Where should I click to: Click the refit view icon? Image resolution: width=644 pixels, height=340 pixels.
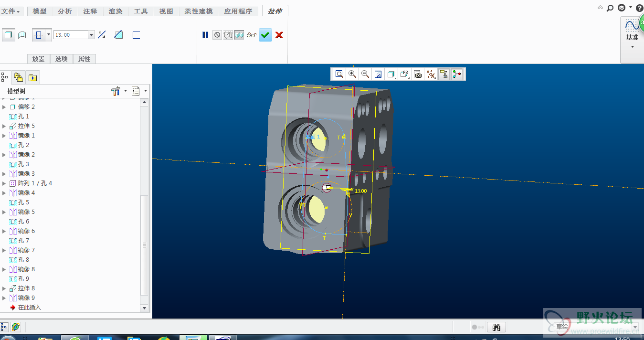pyautogui.click(x=339, y=74)
